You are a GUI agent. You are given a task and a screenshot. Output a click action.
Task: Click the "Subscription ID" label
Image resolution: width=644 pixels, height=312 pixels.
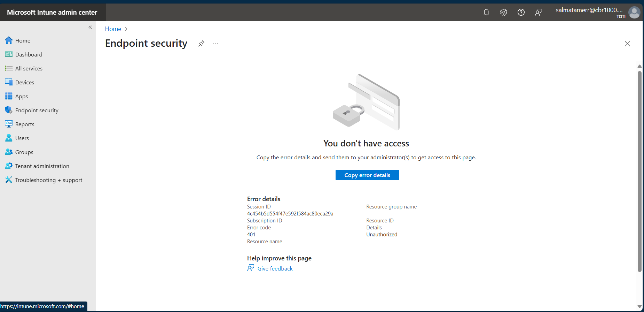[265, 221]
